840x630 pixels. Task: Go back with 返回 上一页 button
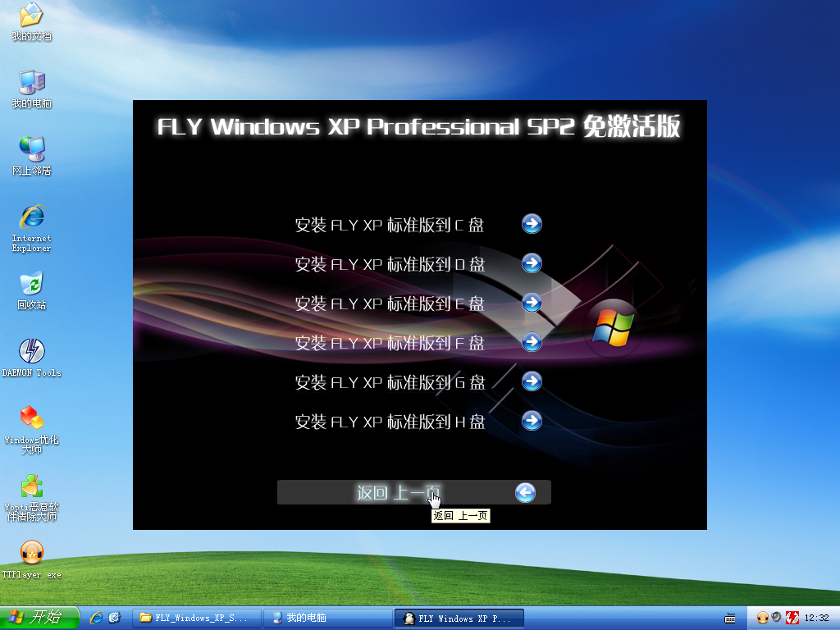click(414, 492)
